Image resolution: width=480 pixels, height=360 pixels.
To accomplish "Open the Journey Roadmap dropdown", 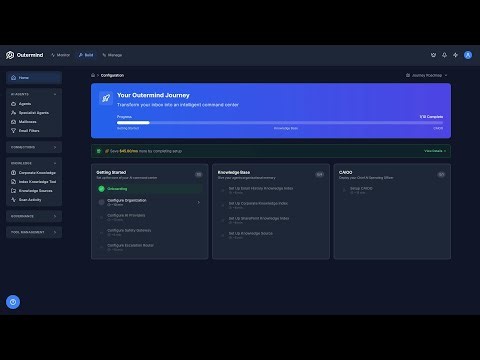I will pos(426,75).
